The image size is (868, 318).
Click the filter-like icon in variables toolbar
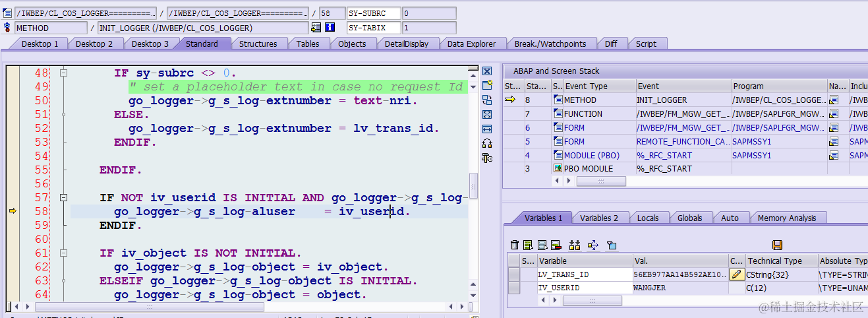tap(612, 245)
